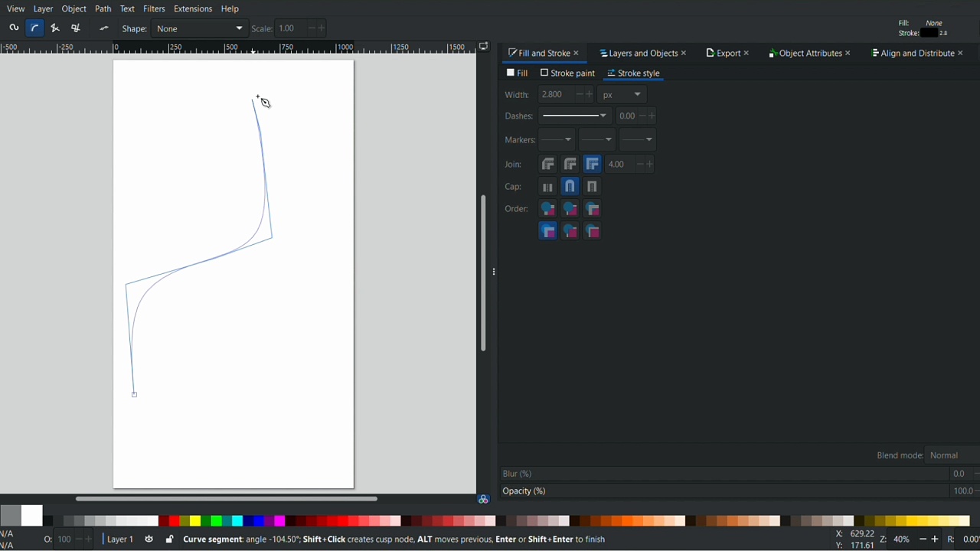Open the Fill tab

coord(518,73)
